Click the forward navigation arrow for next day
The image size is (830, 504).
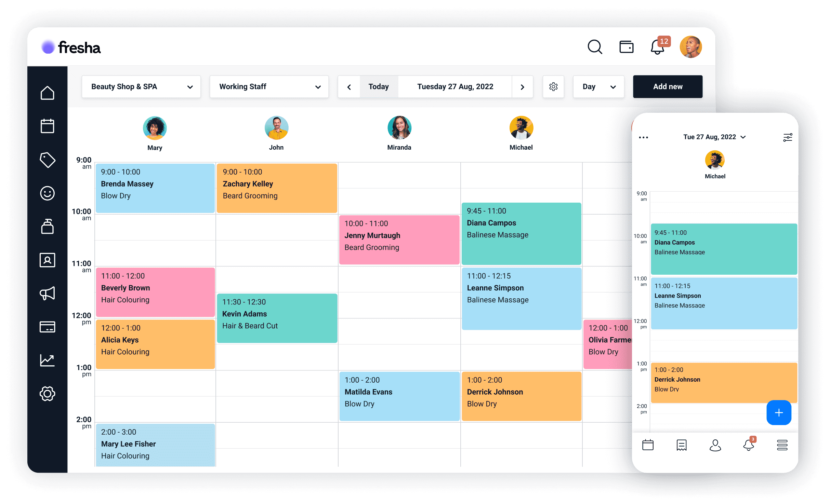[522, 87]
